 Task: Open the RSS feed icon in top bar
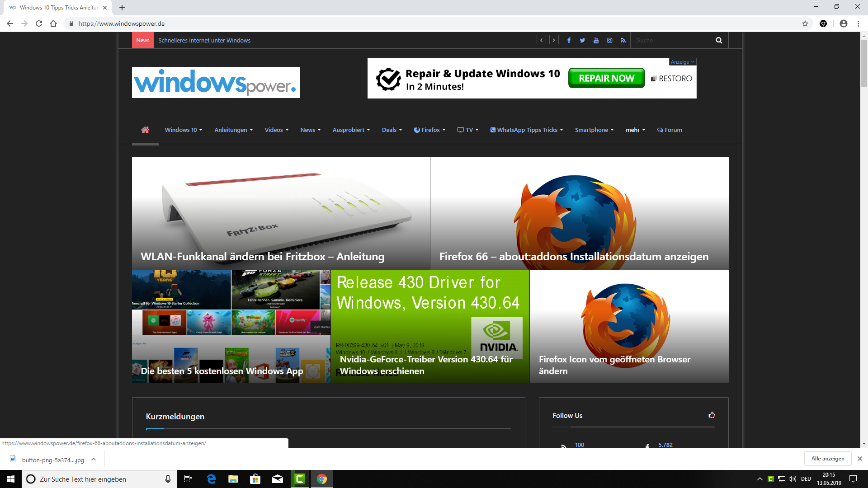point(623,40)
